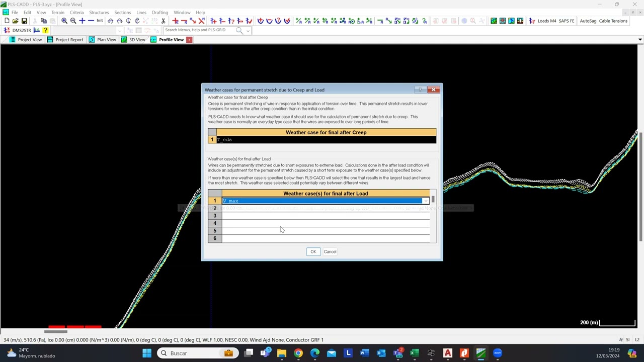This screenshot has width=644, height=362.
Task: Click the blue chart icon next to DMS2STR
Action: click(36, 30)
